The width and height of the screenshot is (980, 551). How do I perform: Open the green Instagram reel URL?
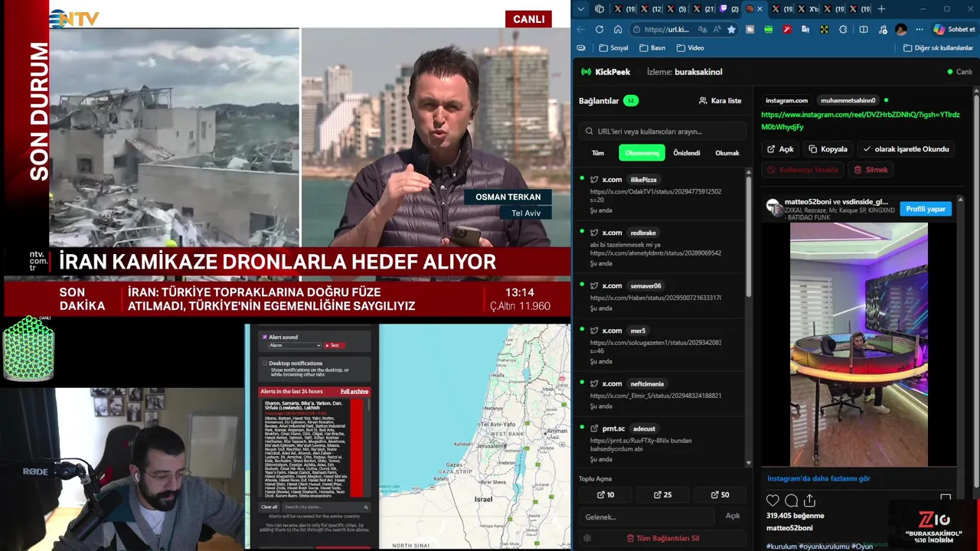[861, 120]
